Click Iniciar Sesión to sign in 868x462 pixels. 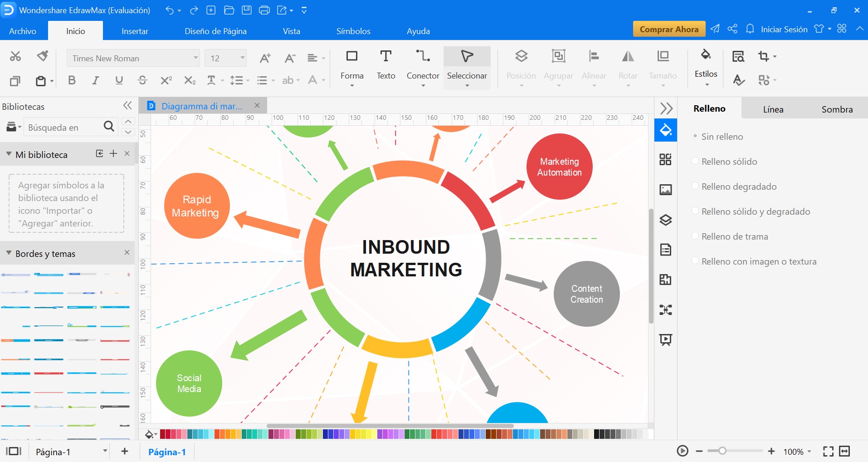784,29
